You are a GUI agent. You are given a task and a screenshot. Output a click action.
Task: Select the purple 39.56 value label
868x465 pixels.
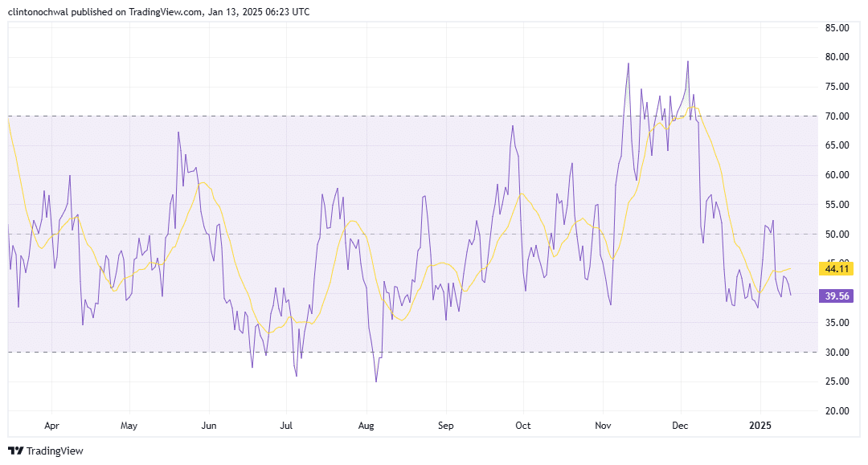coord(836,296)
